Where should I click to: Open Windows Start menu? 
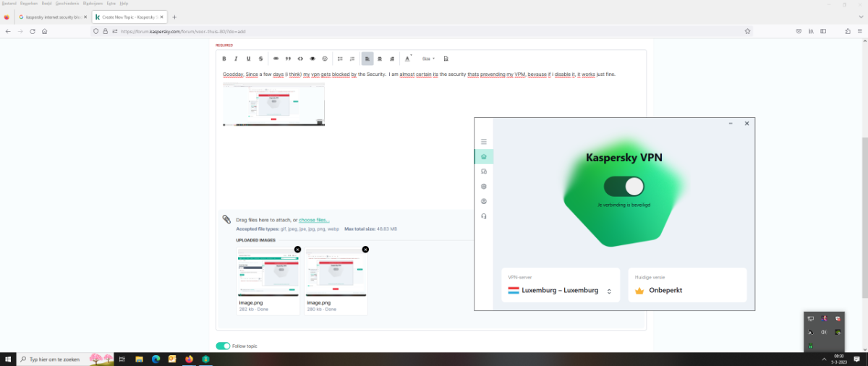point(9,359)
